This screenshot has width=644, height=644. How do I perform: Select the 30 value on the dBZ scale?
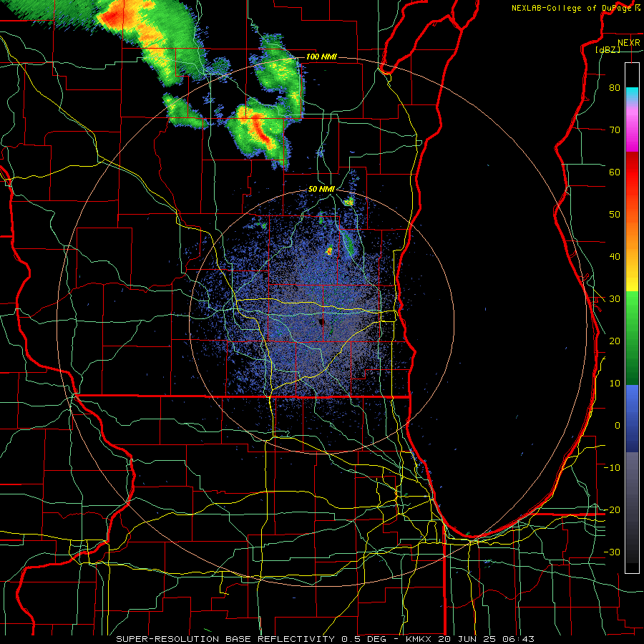click(x=615, y=298)
